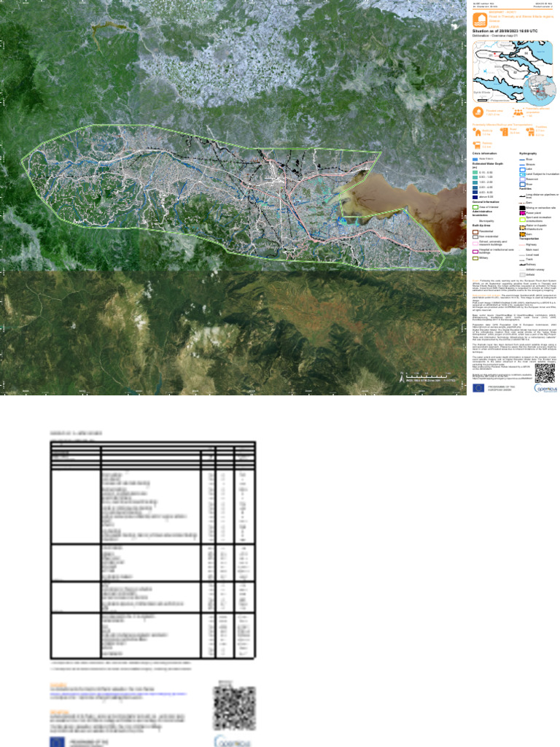Click the Highway legend label
The image size is (560, 747).
coord(531,244)
